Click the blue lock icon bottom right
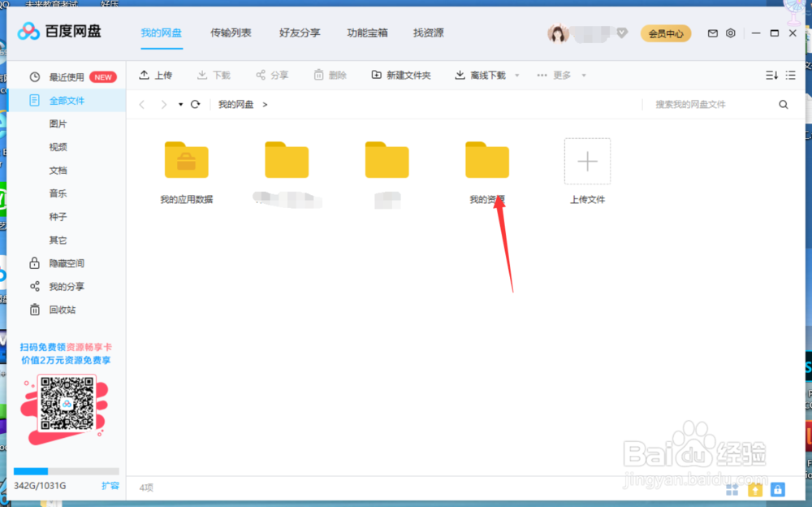The image size is (812, 507). pos(777,489)
